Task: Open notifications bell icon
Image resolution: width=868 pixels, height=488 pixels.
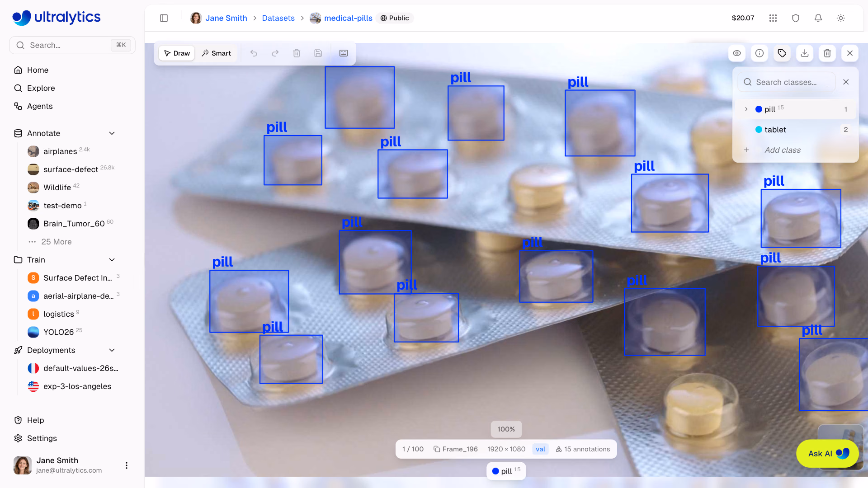Action: 818,18
